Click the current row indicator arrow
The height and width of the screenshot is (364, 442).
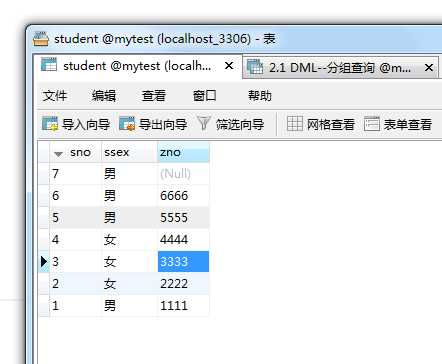[x=44, y=262]
